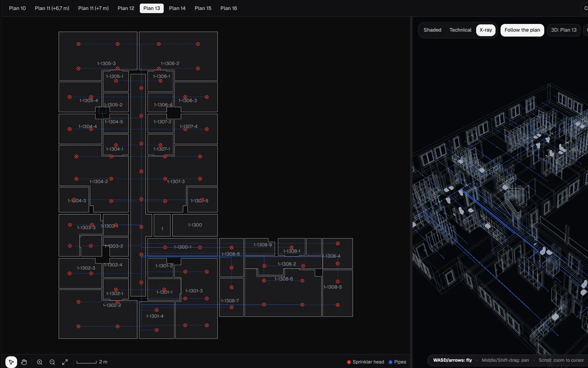Image resolution: width=588 pixels, height=368 pixels.
Task: Select the pointer cursor tool
Action: (11, 362)
